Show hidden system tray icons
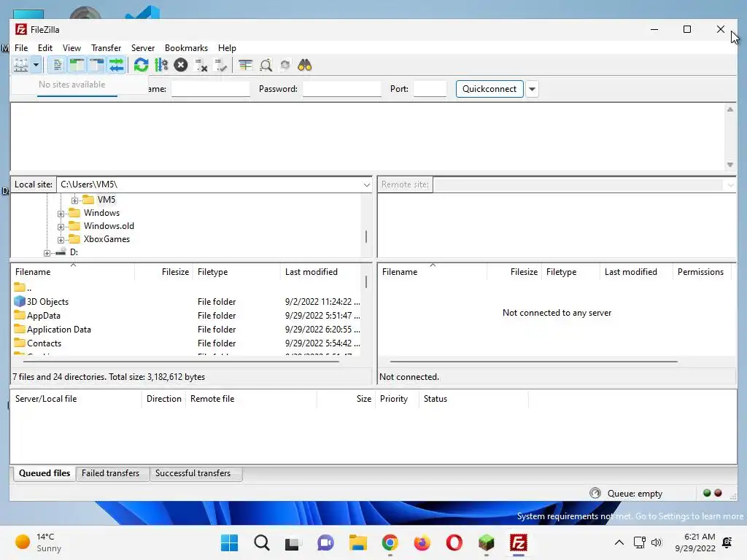Image resolution: width=747 pixels, height=560 pixels. pyautogui.click(x=619, y=542)
